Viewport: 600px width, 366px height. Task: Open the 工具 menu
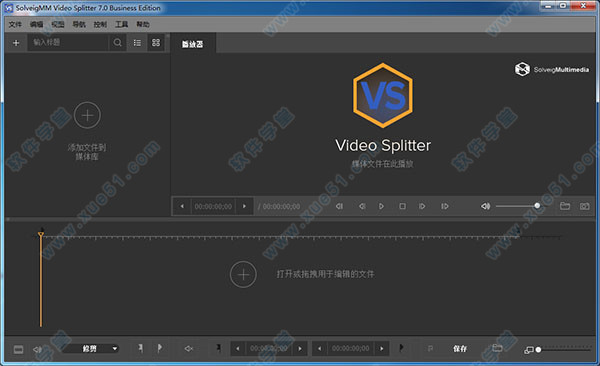coord(122,25)
